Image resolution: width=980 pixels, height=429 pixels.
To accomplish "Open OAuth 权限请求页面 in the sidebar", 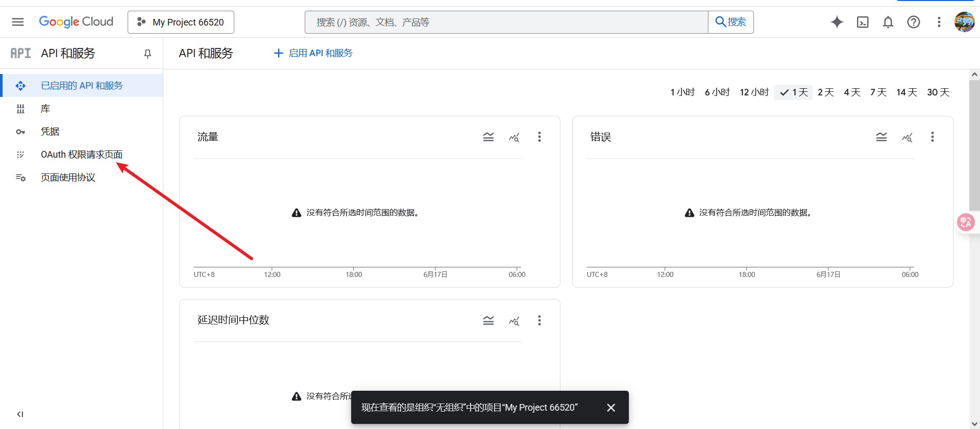I will pos(82,155).
